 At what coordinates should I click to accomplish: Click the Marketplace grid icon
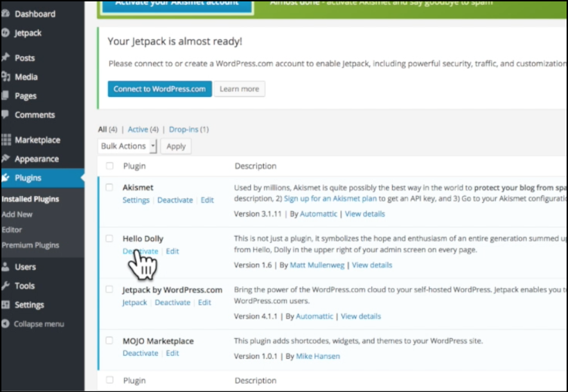6,139
